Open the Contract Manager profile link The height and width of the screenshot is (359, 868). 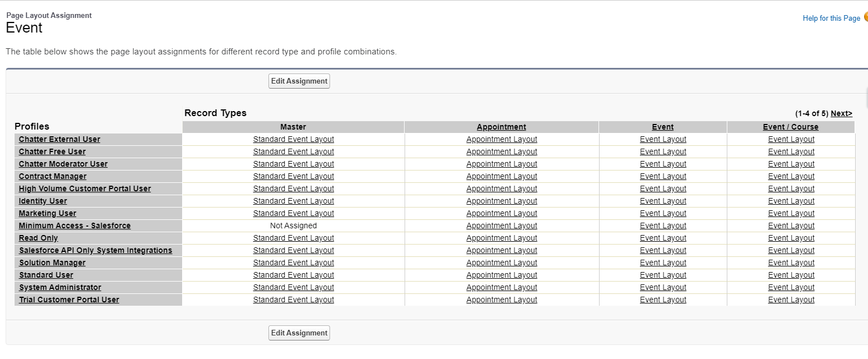pos(53,177)
